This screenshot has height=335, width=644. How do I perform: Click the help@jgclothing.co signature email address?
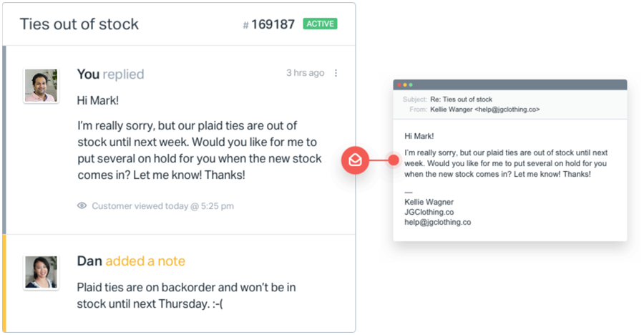(x=437, y=222)
